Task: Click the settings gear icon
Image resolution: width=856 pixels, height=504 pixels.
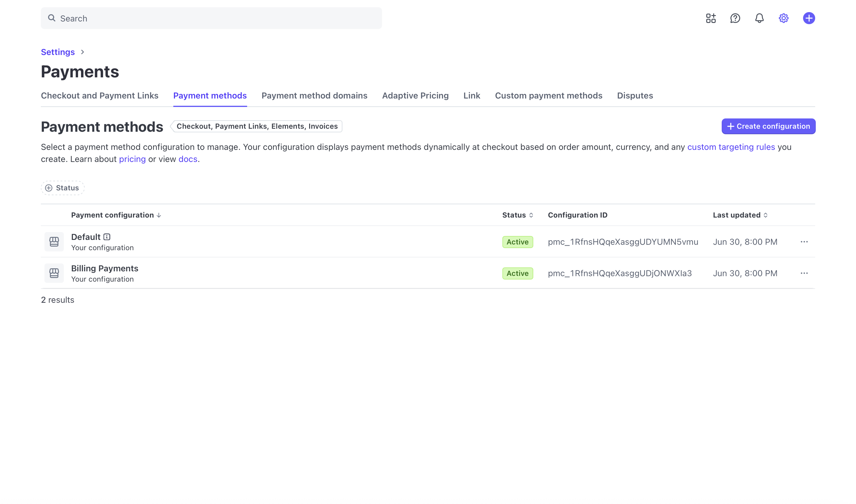Action: click(783, 18)
